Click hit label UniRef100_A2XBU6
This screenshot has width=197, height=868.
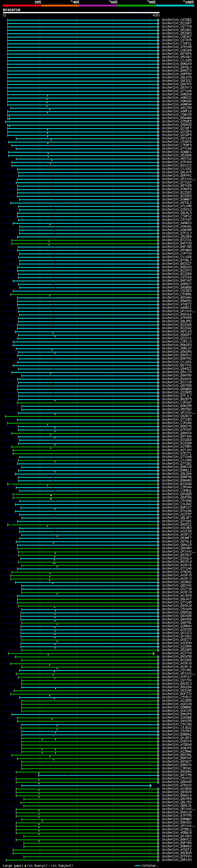pyautogui.click(x=177, y=789)
